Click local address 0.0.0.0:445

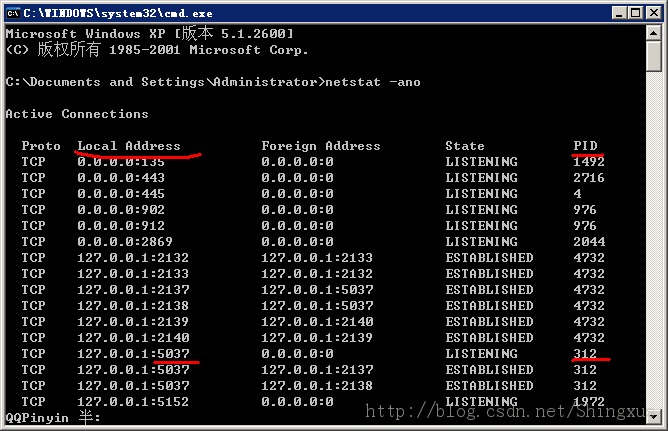coord(121,194)
